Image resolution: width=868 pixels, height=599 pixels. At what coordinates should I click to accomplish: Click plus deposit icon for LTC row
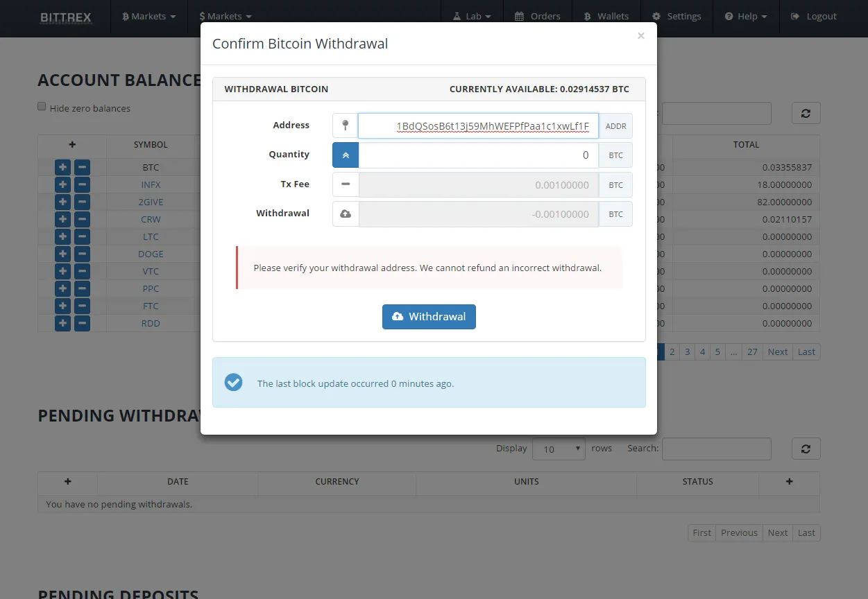pos(62,236)
